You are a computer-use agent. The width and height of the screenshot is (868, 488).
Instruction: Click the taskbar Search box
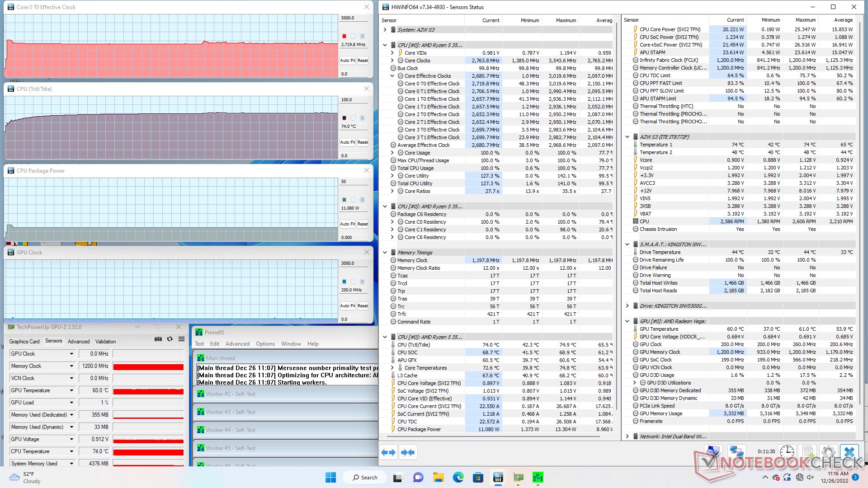tap(365, 478)
